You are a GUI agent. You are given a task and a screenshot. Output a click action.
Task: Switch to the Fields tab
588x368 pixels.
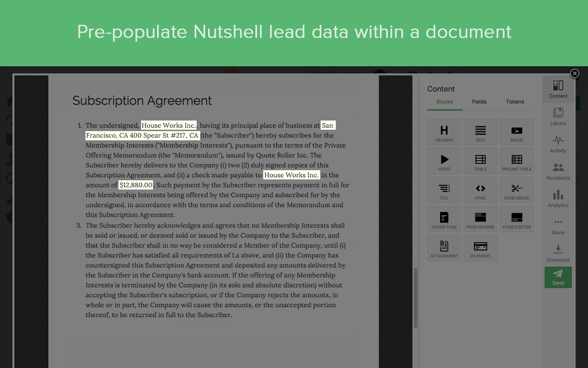click(x=479, y=102)
